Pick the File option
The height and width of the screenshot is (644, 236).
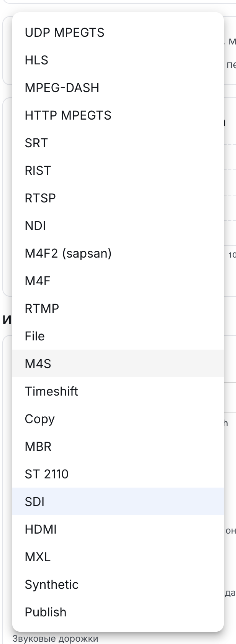118,336
